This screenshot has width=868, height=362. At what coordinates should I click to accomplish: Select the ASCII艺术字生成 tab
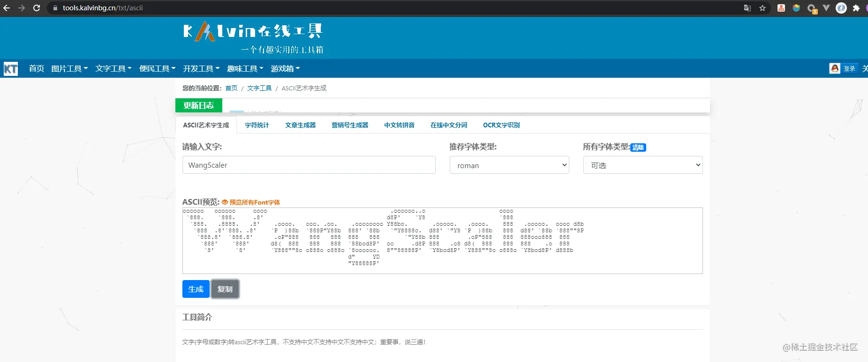(206, 125)
